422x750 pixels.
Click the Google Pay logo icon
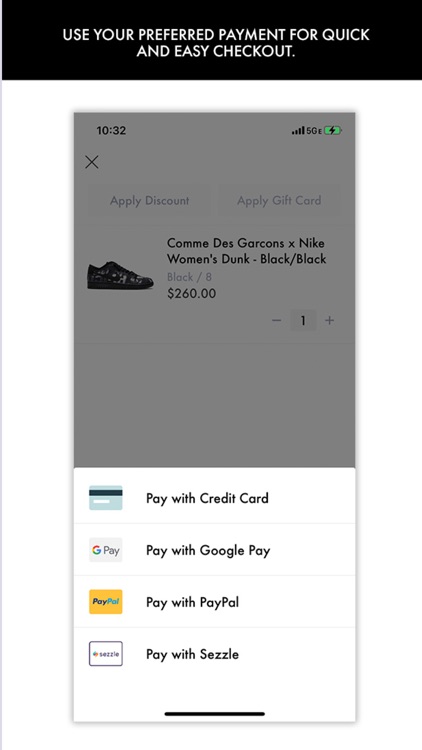(106, 550)
